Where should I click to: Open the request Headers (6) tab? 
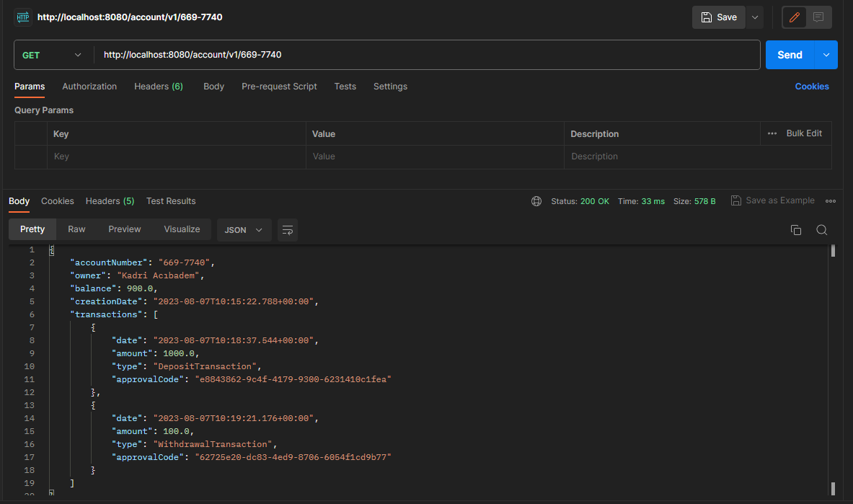[159, 87]
